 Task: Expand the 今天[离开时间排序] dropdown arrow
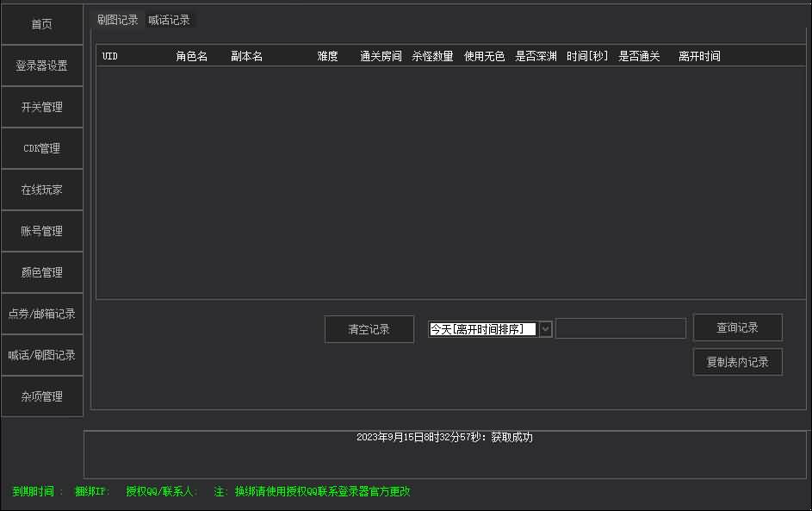(x=545, y=329)
